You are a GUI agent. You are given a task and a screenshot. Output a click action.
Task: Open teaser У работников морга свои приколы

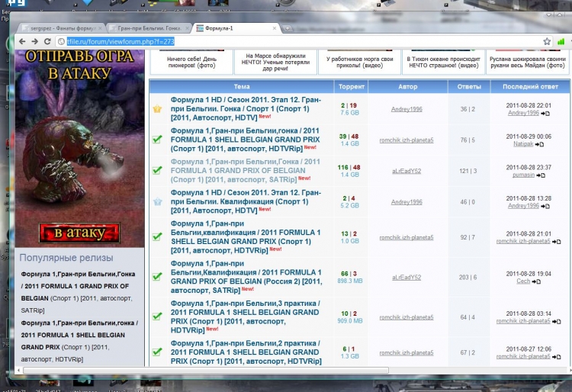(x=359, y=62)
